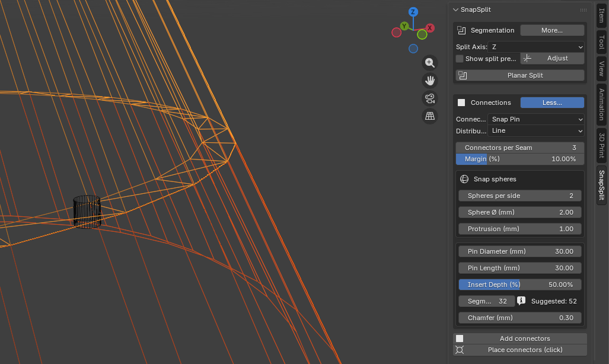The width and height of the screenshot is (609, 364).
Task: Switch perspective/orthographic grid icon
Action: click(430, 116)
